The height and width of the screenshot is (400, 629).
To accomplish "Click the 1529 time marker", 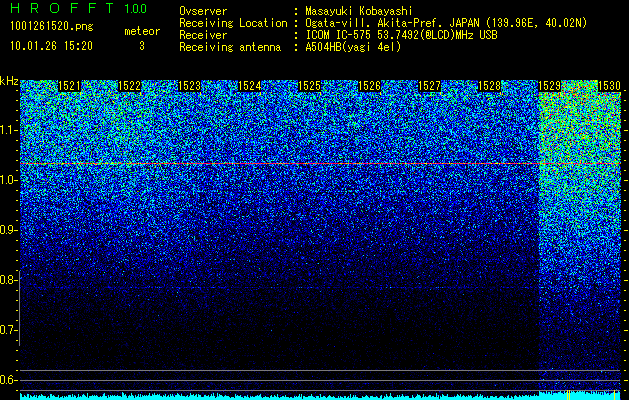I will (549, 86).
